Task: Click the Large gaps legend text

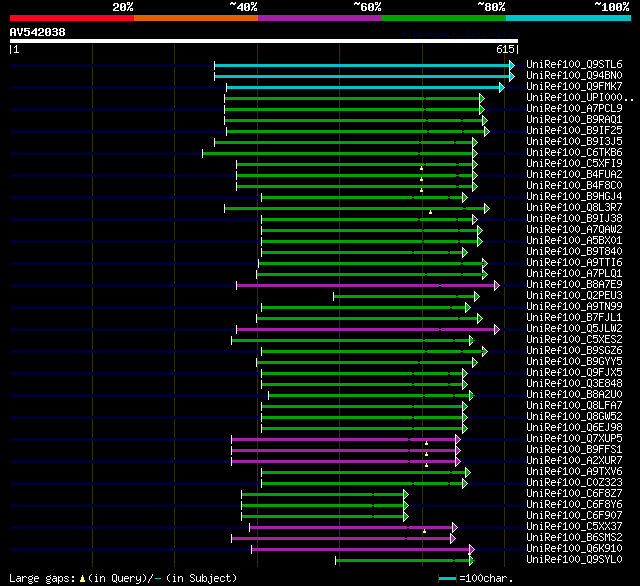Action: (x=42, y=578)
